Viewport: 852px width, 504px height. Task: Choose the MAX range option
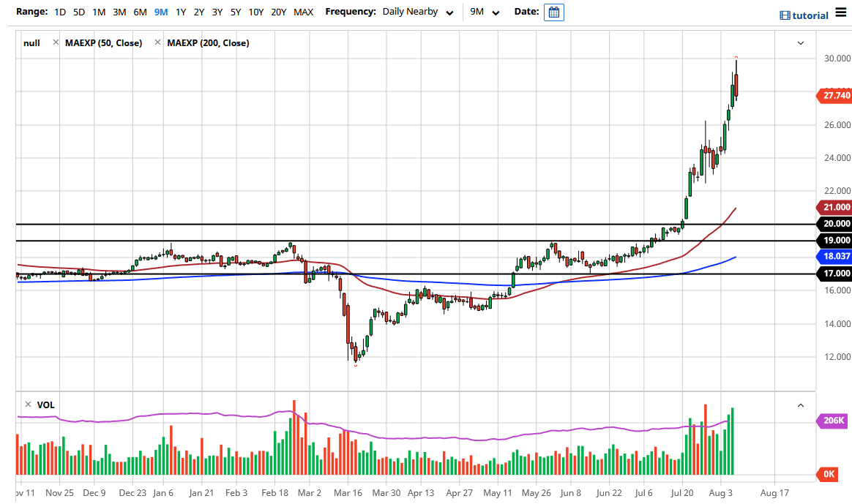point(303,12)
